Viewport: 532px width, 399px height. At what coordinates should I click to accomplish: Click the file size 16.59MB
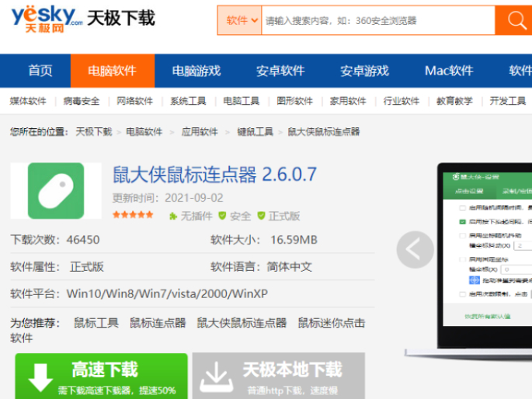point(294,240)
